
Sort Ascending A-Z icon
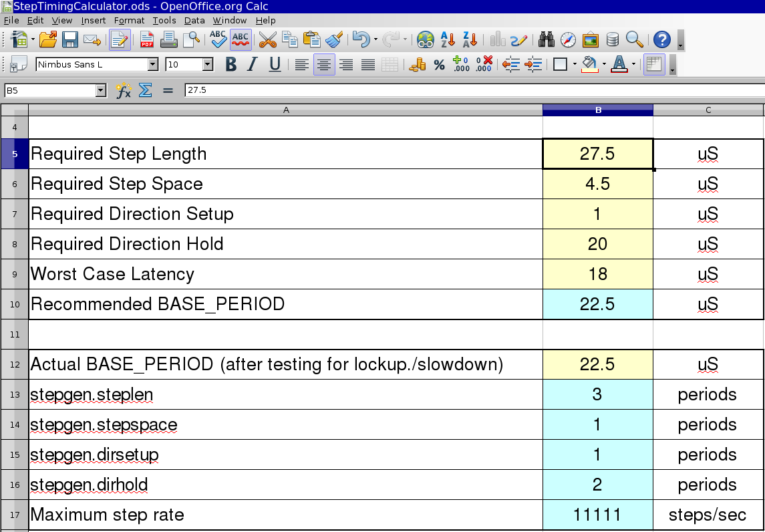click(448, 39)
